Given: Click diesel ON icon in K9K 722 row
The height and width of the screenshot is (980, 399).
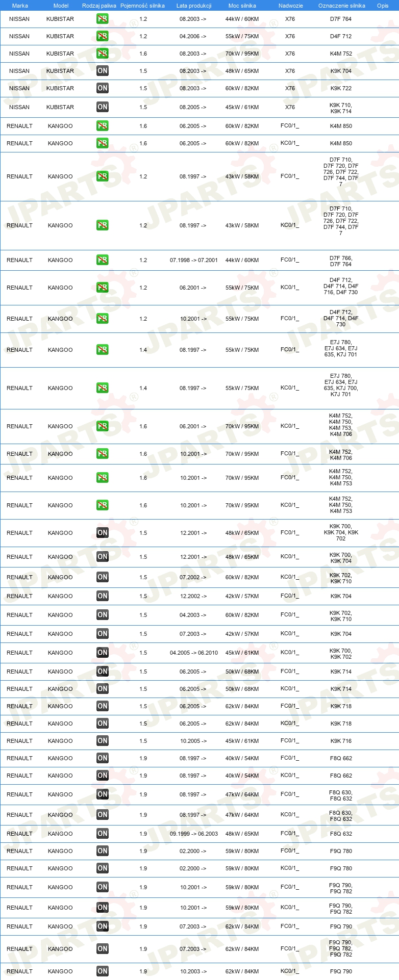Looking at the screenshot, I should [103, 88].
